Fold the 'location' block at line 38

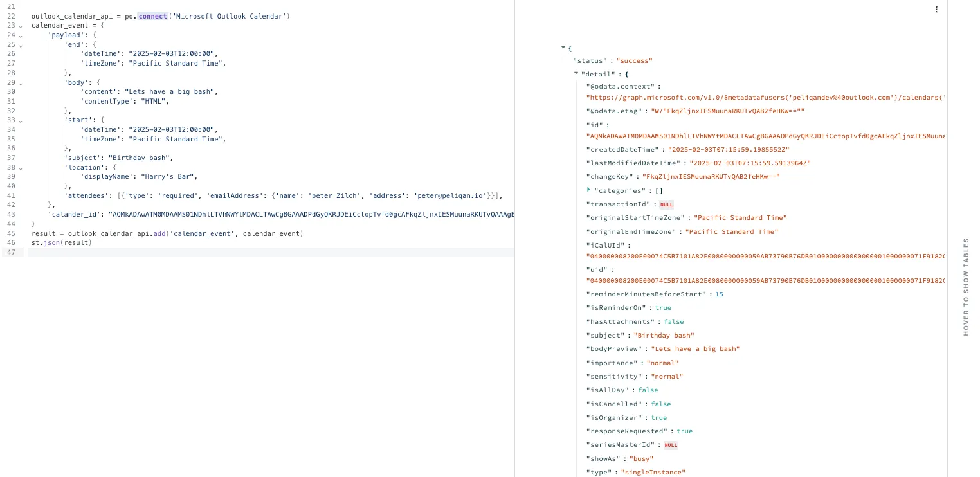[21, 168]
